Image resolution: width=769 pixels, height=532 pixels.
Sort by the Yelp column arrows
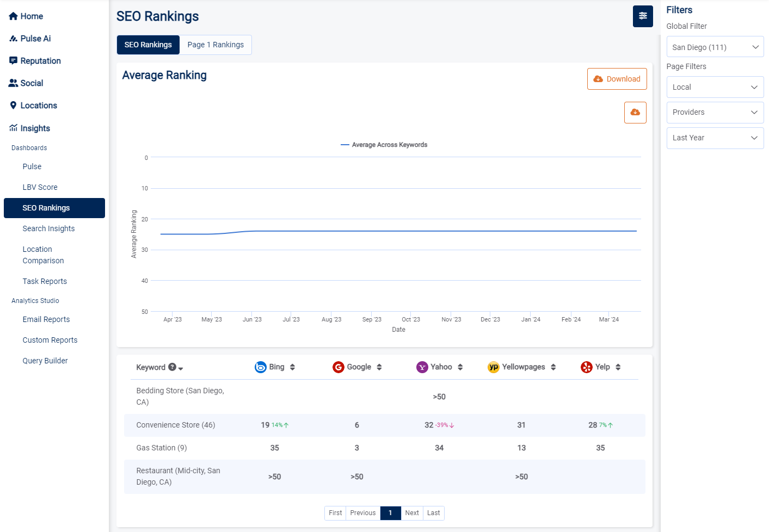click(618, 367)
